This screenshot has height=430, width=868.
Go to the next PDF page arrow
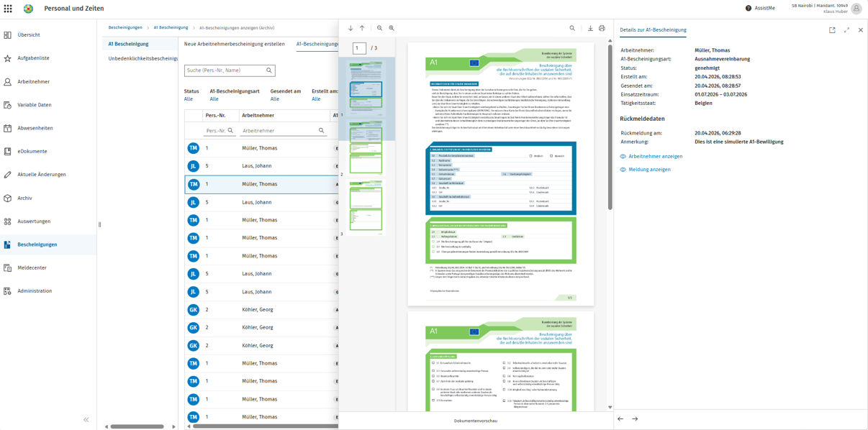[x=351, y=28]
